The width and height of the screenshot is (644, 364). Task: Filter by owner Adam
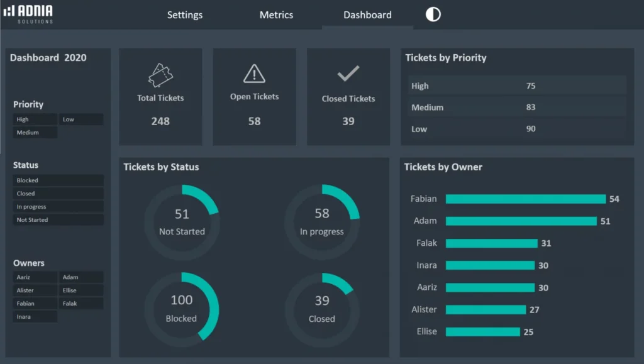(x=80, y=277)
